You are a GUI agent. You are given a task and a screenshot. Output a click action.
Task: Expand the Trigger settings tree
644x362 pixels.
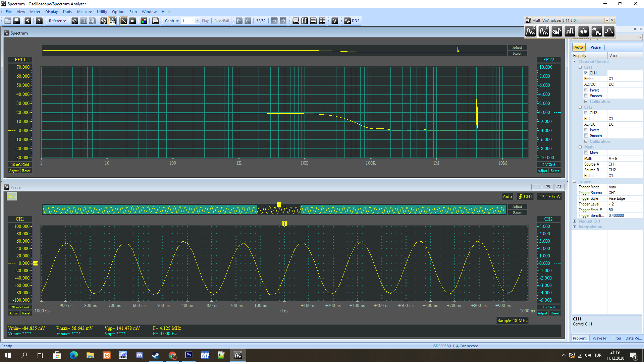[574, 181]
